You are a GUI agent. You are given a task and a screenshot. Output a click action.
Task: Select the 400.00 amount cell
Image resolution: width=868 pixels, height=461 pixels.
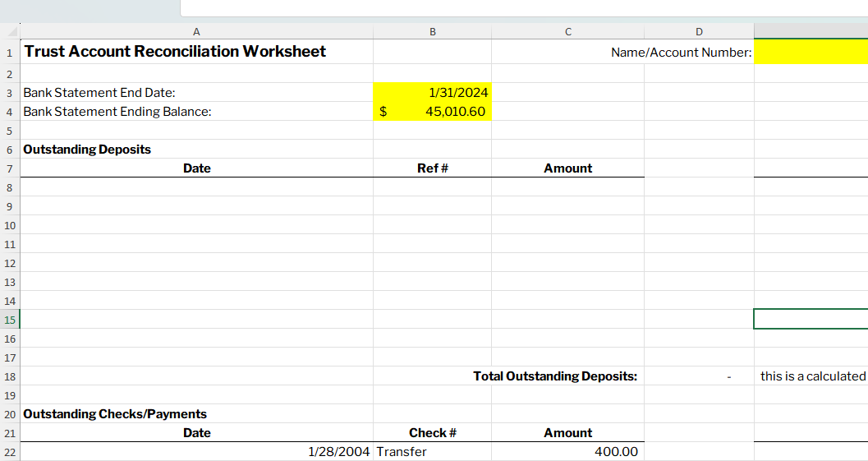[x=567, y=452]
